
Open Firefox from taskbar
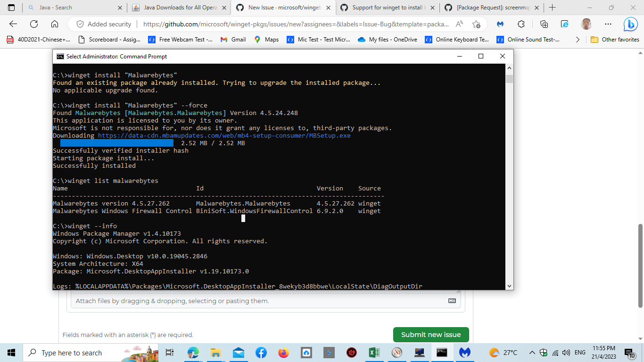[x=283, y=353]
